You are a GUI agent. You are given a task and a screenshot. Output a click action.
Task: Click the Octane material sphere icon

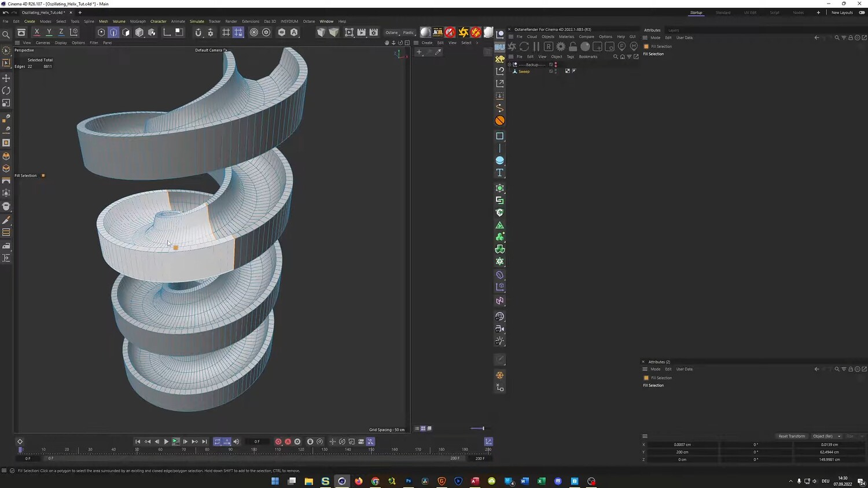tap(585, 46)
